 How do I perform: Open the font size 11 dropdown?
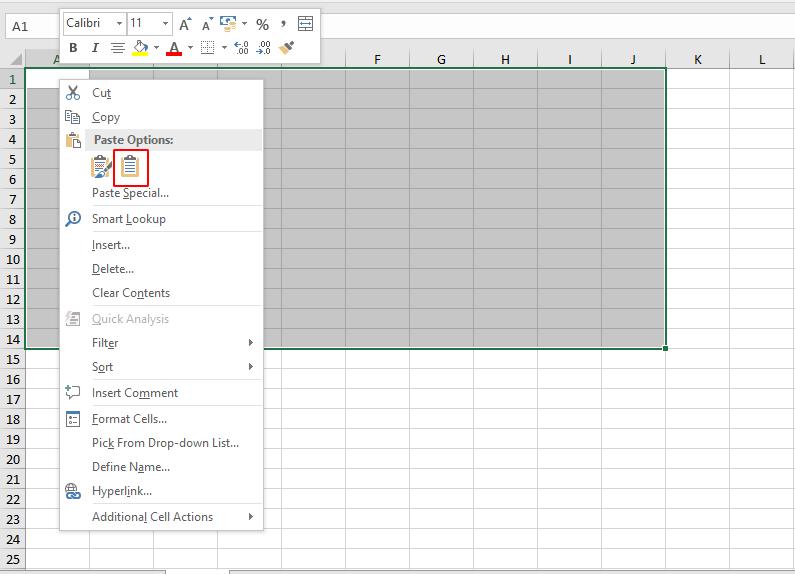click(165, 23)
